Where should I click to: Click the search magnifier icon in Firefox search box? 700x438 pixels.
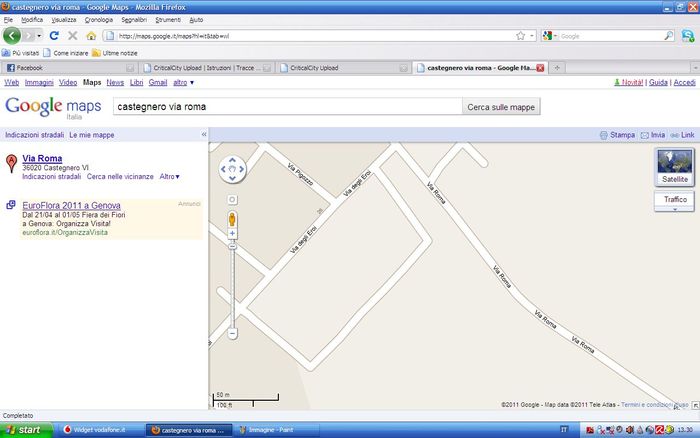668,36
